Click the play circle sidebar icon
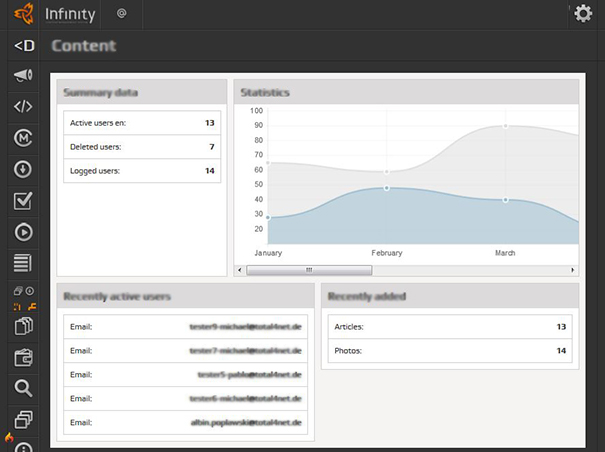This screenshot has height=452, width=605. click(x=23, y=232)
